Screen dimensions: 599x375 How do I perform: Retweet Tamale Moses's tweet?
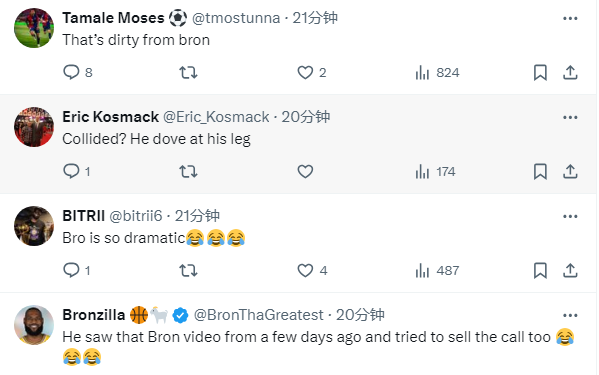click(188, 72)
